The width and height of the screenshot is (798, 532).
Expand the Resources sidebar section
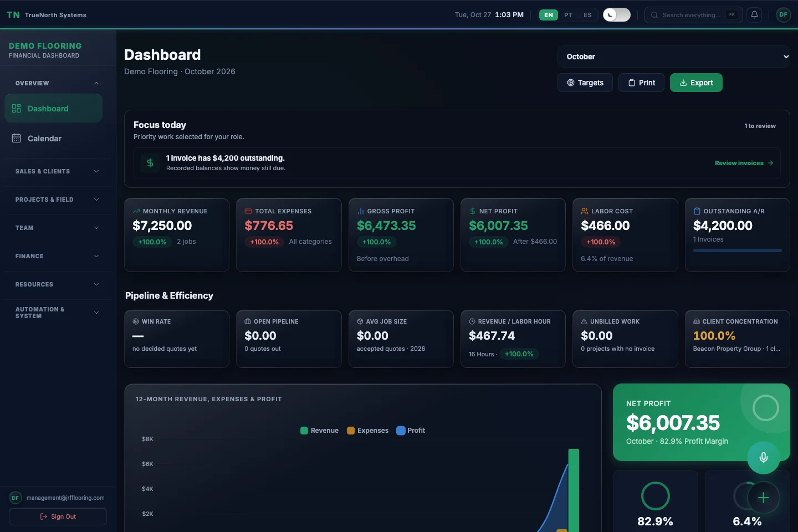[58, 284]
